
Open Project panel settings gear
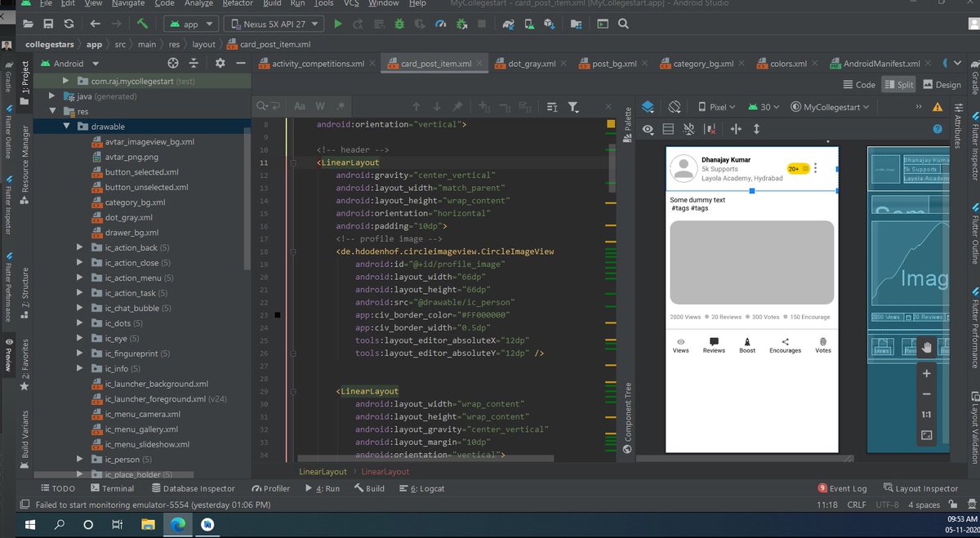pyautogui.click(x=220, y=64)
